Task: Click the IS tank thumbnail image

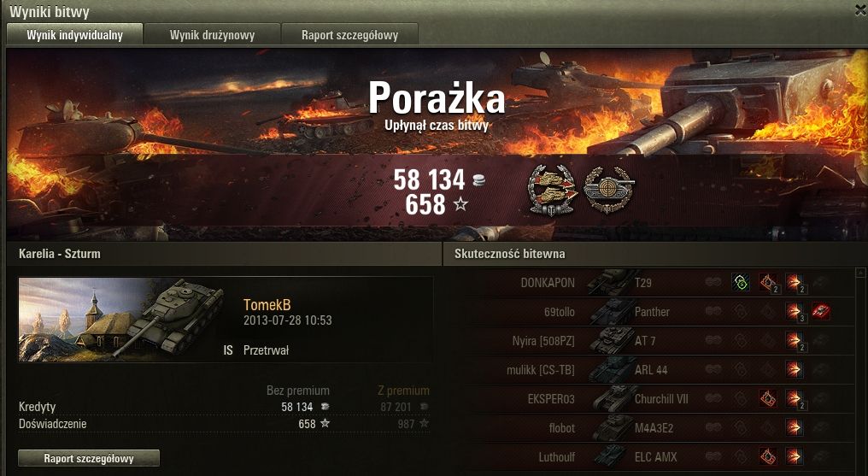Action: 121,320
